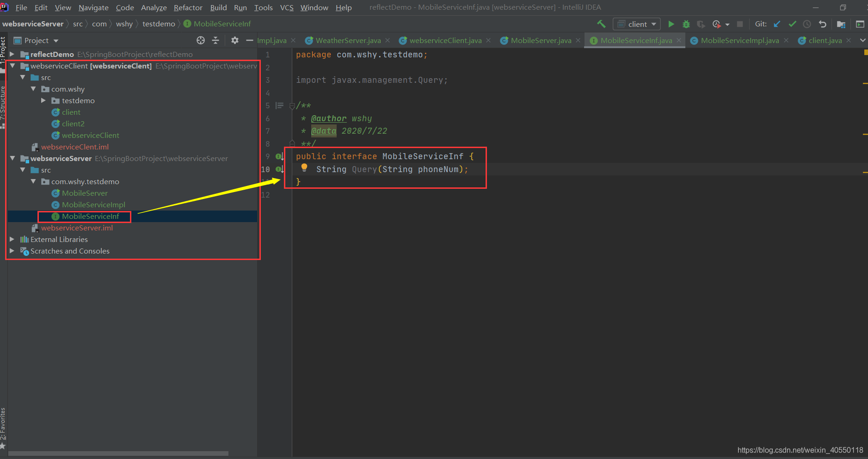Viewport: 868px width, 459px height.
Task: Collapse all in Project panel
Action: click(215, 40)
